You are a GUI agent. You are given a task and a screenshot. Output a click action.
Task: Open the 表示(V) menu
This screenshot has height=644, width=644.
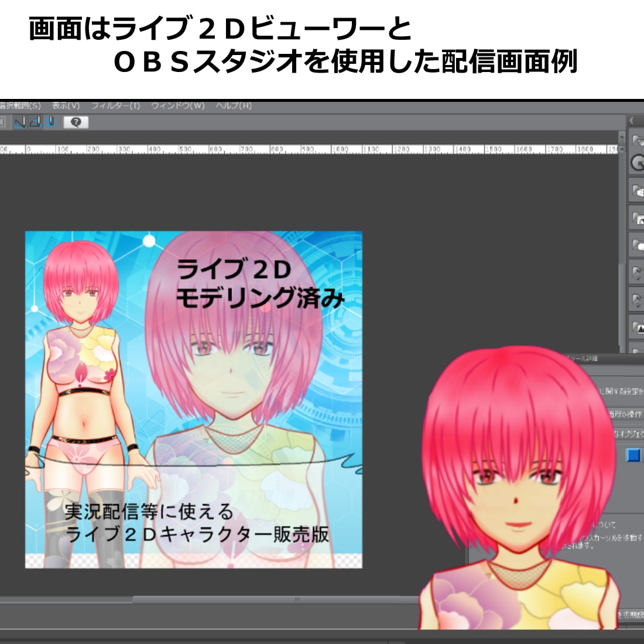66,106
